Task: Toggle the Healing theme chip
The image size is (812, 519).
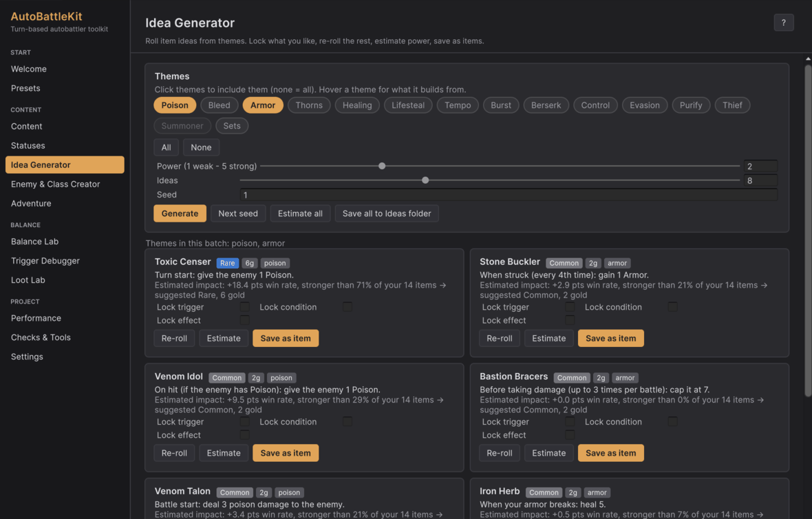Action: [x=357, y=105]
